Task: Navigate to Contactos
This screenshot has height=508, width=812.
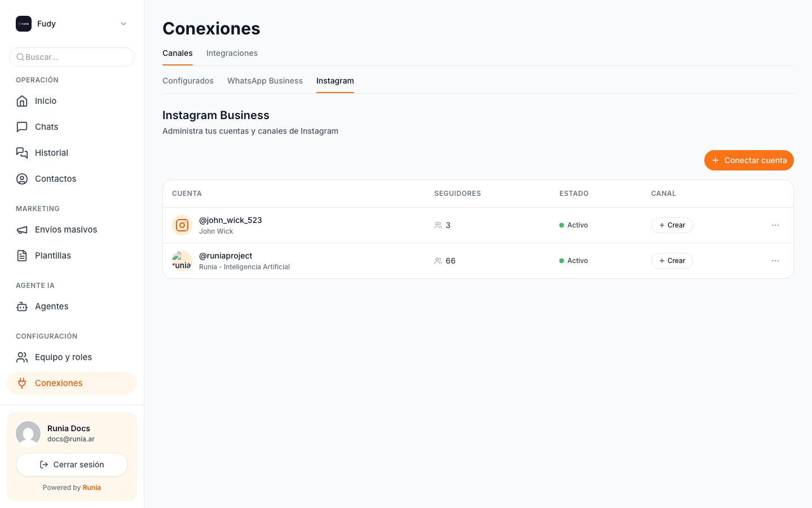Action: pos(72,179)
